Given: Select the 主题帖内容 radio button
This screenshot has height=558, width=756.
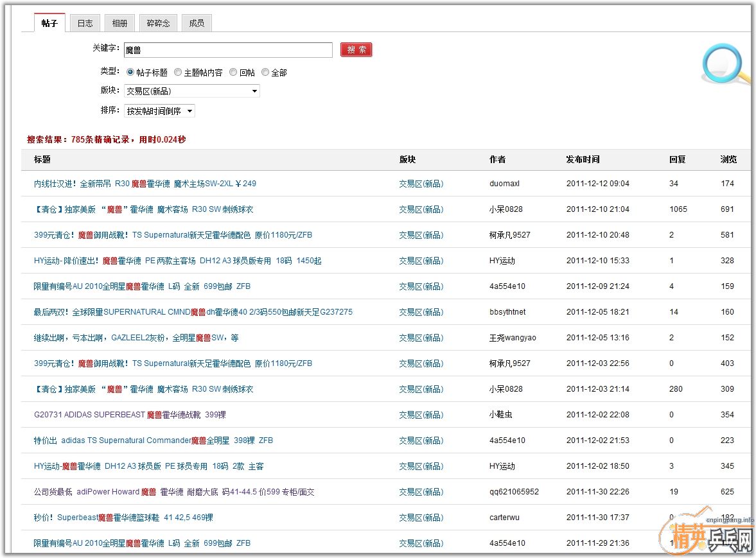Looking at the screenshot, I should (x=178, y=73).
